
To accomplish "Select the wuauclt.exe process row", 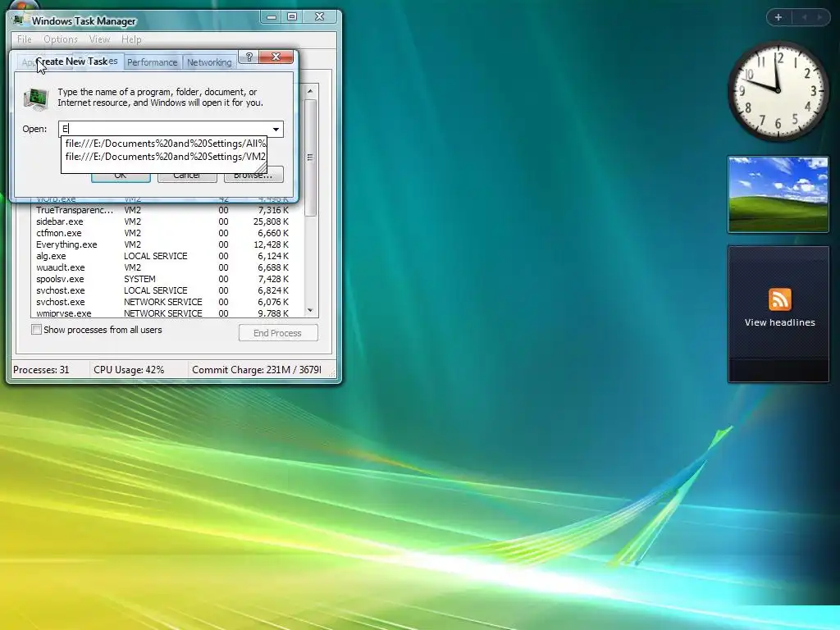I will click(x=167, y=267).
